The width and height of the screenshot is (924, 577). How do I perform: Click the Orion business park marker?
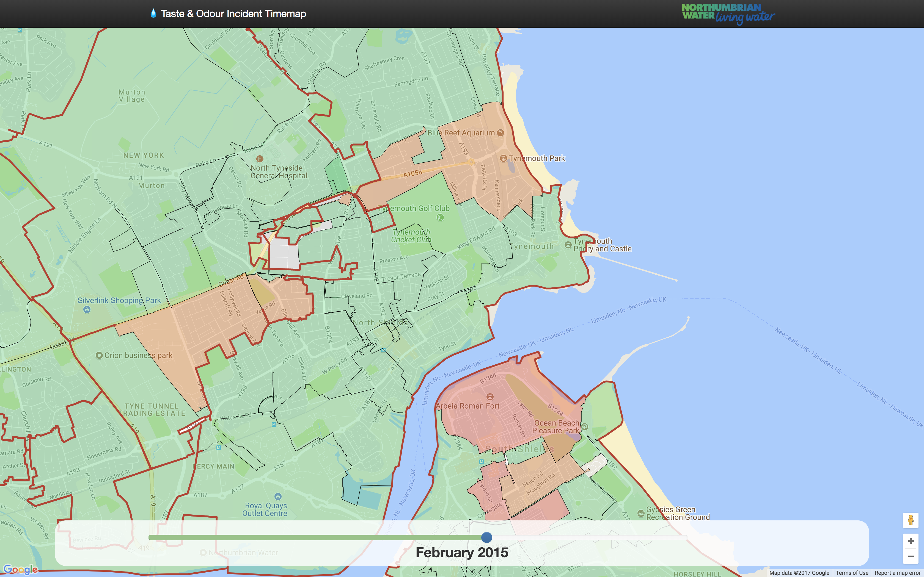point(99,355)
